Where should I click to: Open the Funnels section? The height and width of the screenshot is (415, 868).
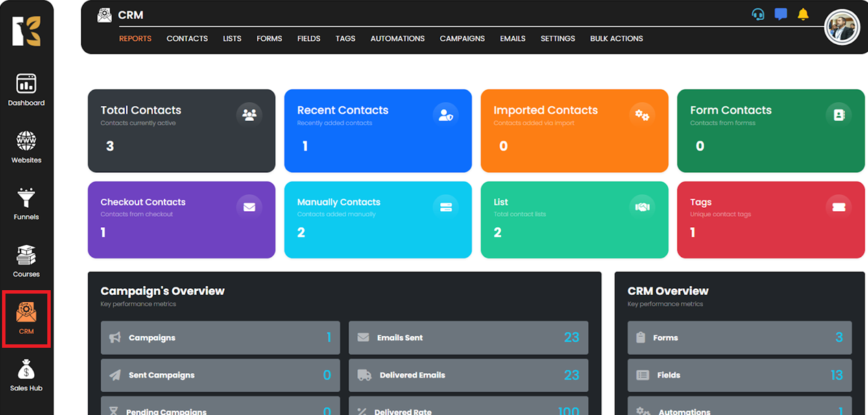[26, 204]
